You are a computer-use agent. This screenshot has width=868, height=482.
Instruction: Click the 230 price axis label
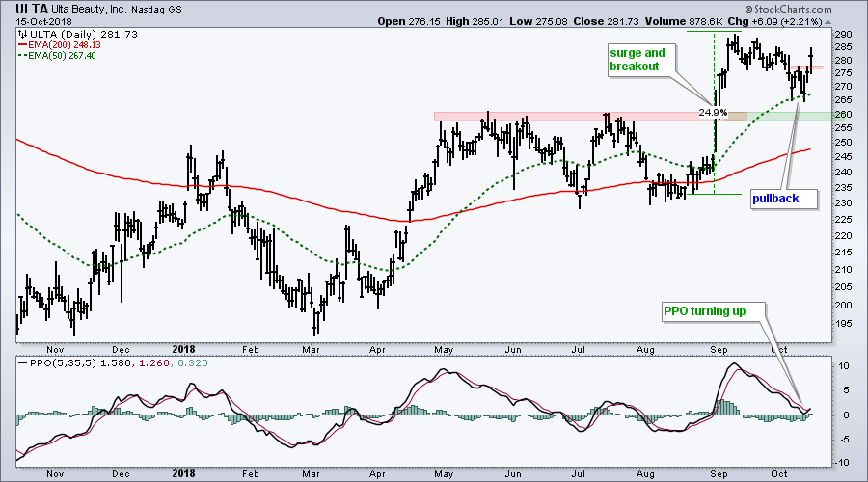843,203
